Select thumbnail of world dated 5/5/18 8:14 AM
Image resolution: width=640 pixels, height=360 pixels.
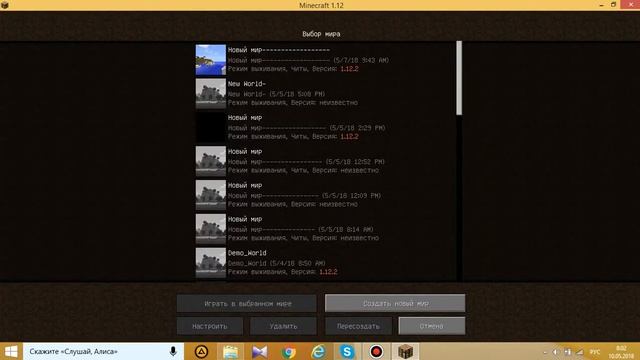[211, 229]
